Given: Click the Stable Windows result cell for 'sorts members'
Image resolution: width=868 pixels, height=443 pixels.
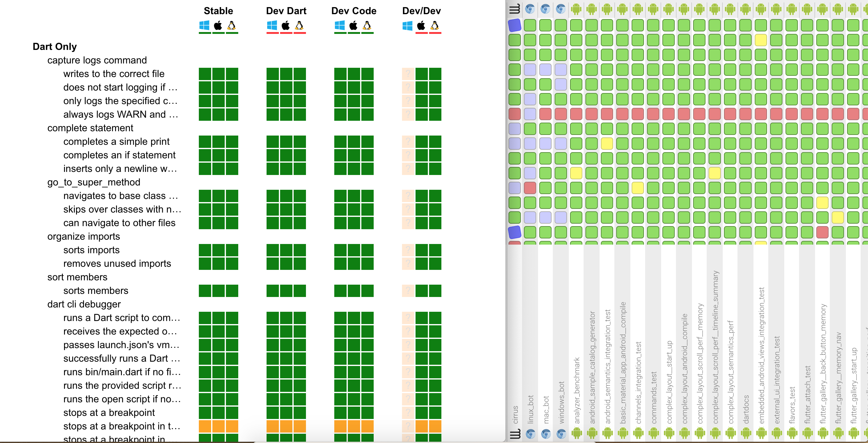Looking at the screenshot, I should (205, 291).
